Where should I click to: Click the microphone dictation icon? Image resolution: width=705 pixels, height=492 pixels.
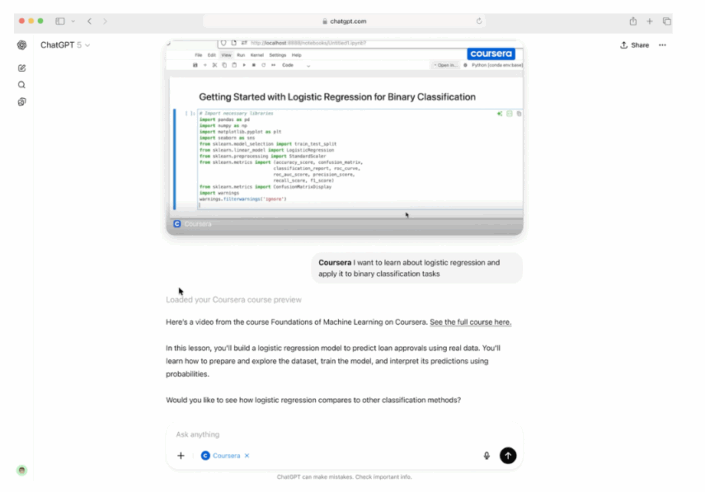click(486, 456)
